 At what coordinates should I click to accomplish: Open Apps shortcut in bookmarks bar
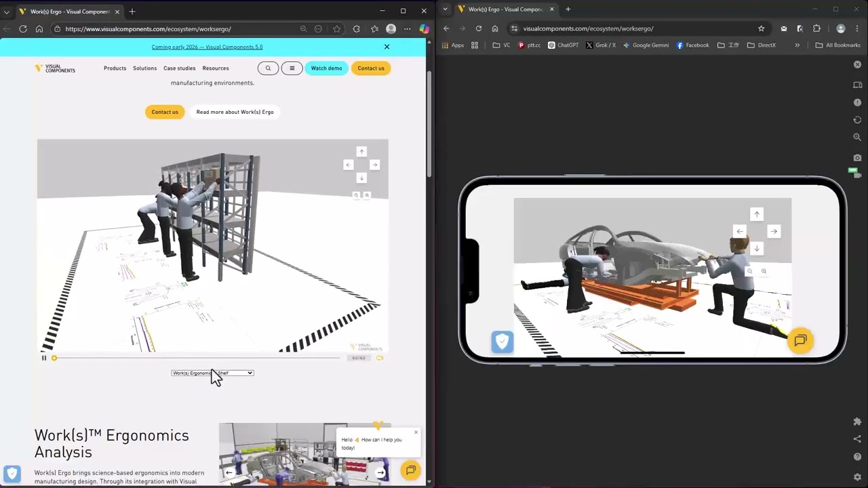[452, 45]
